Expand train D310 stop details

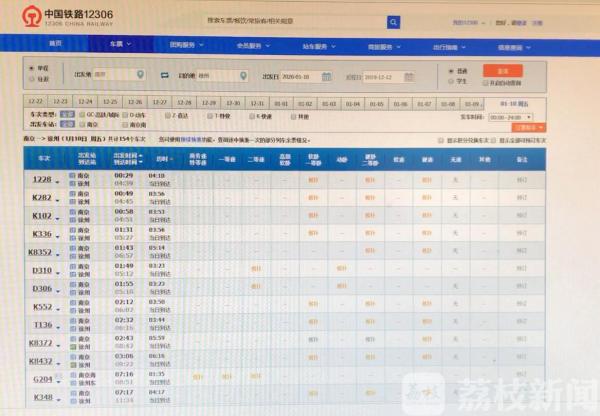point(58,272)
